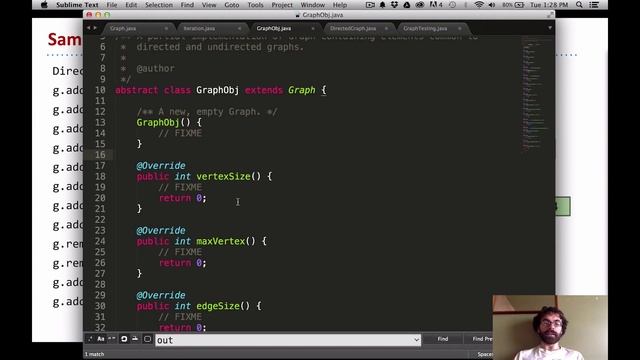Open the Notification Center list icon
Screen dimensions: 640x360
[x=594, y=5]
